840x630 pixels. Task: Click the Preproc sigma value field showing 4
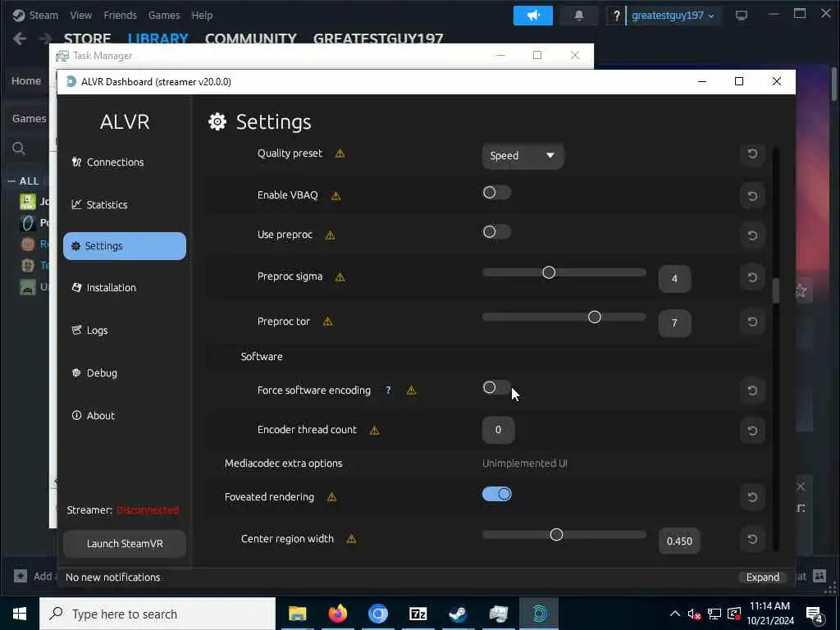click(x=674, y=279)
